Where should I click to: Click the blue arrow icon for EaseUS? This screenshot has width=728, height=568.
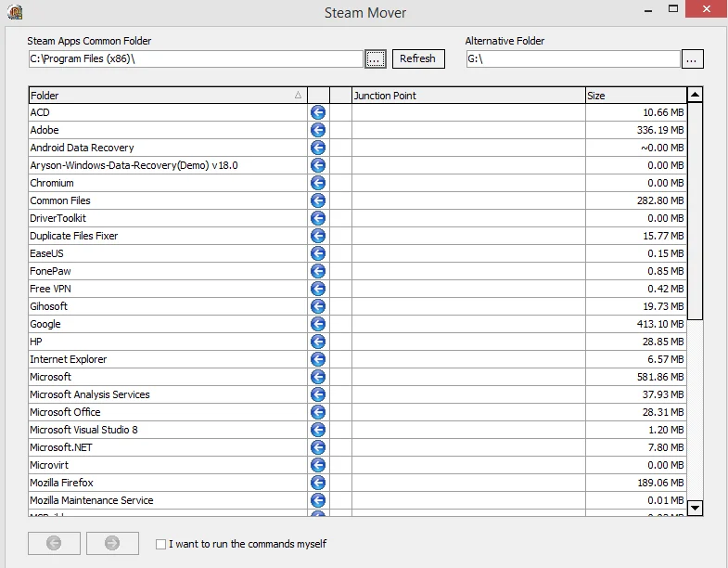point(318,253)
